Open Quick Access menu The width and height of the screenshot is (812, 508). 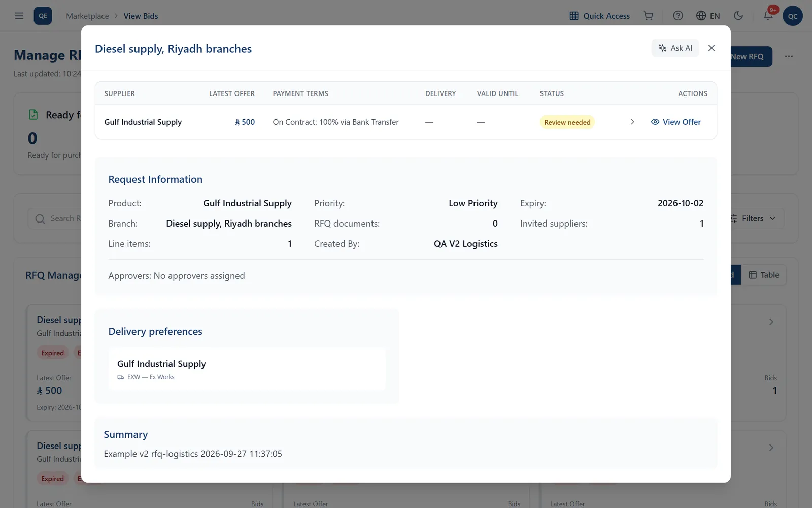(x=600, y=16)
